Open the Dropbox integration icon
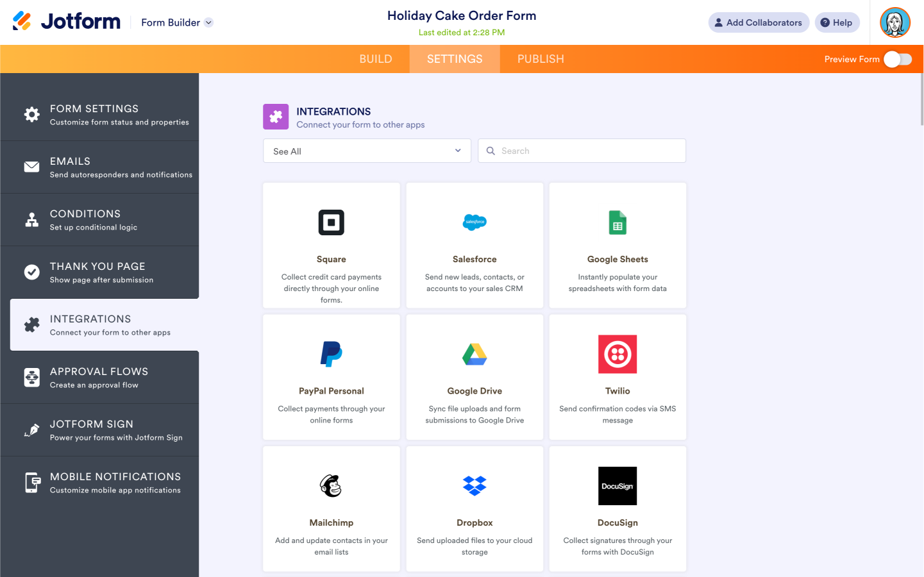Image resolution: width=924 pixels, height=577 pixels. point(475,486)
